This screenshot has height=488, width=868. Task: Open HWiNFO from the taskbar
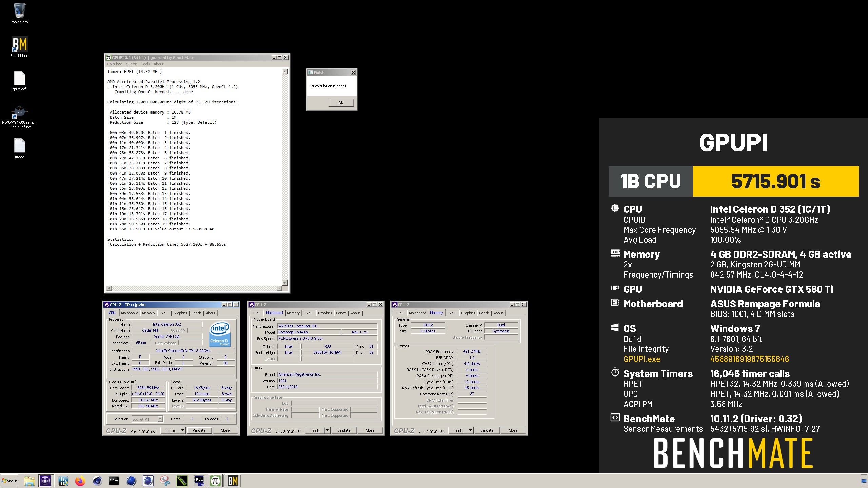(x=63, y=481)
